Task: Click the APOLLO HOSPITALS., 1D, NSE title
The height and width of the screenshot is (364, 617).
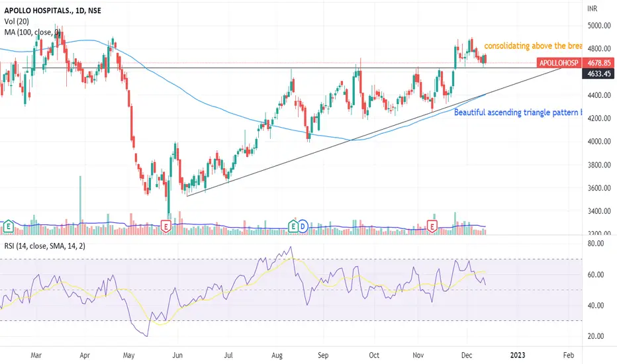Action: coord(53,11)
